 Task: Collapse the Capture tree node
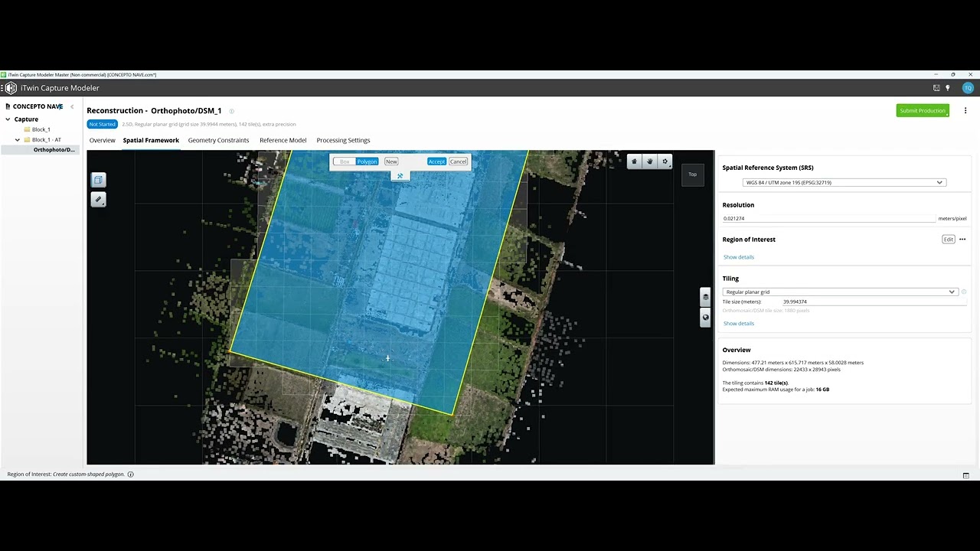8,119
